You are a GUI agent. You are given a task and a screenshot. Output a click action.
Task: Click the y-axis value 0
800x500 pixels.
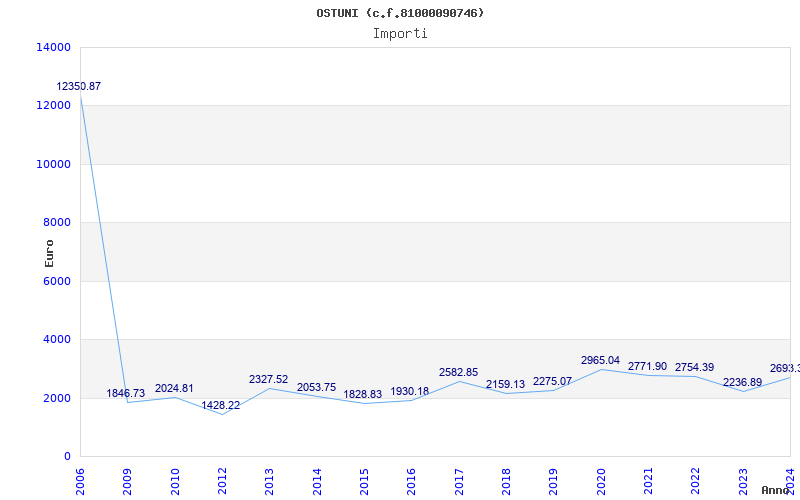coord(67,456)
